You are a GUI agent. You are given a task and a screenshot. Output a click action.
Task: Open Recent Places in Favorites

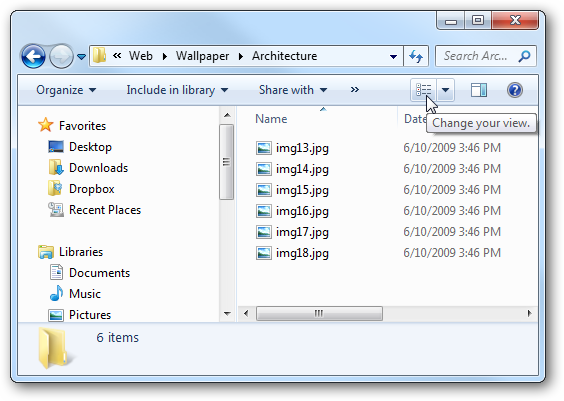coord(105,210)
